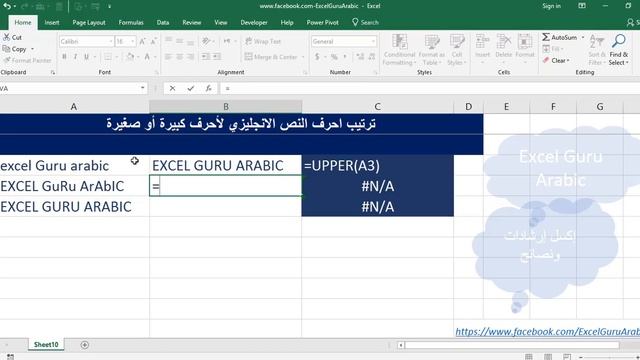
Task: Click Merge & Center
Action: point(271,57)
